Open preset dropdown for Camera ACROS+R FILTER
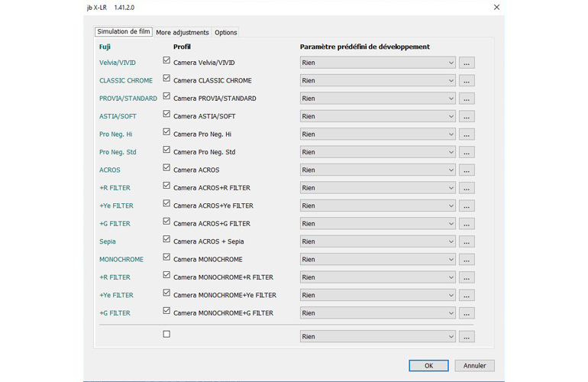The width and height of the screenshot is (588, 382). click(x=378, y=188)
